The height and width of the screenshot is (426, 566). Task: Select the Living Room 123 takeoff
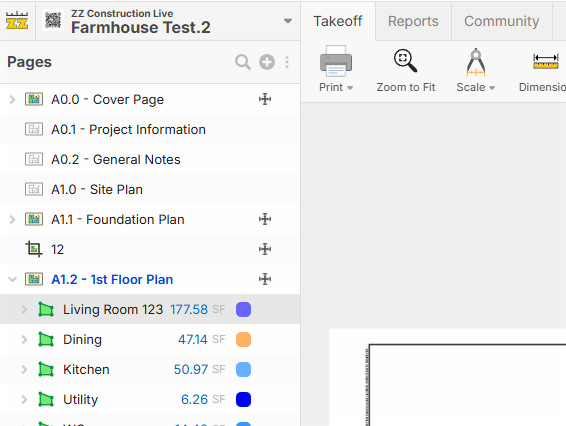tap(113, 310)
